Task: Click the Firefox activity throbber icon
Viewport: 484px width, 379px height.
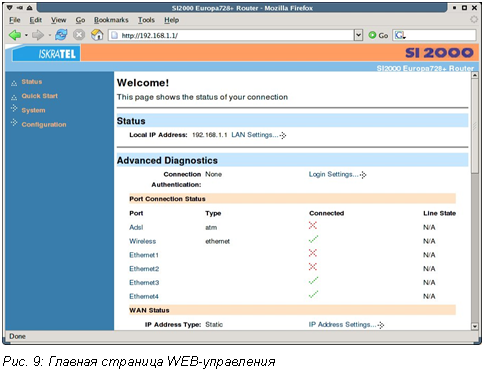Action: [474, 20]
